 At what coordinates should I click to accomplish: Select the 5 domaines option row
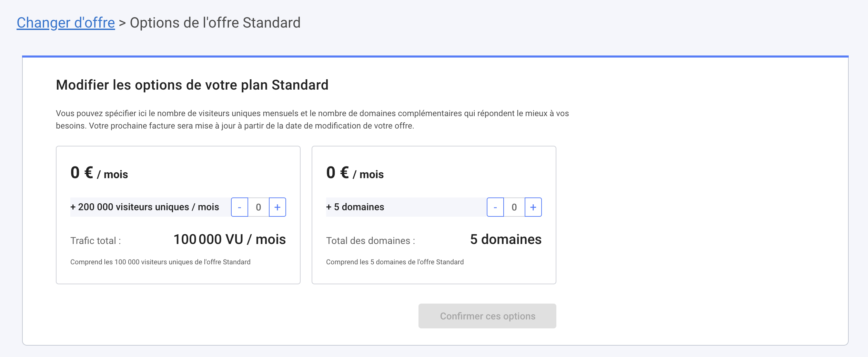(355, 207)
